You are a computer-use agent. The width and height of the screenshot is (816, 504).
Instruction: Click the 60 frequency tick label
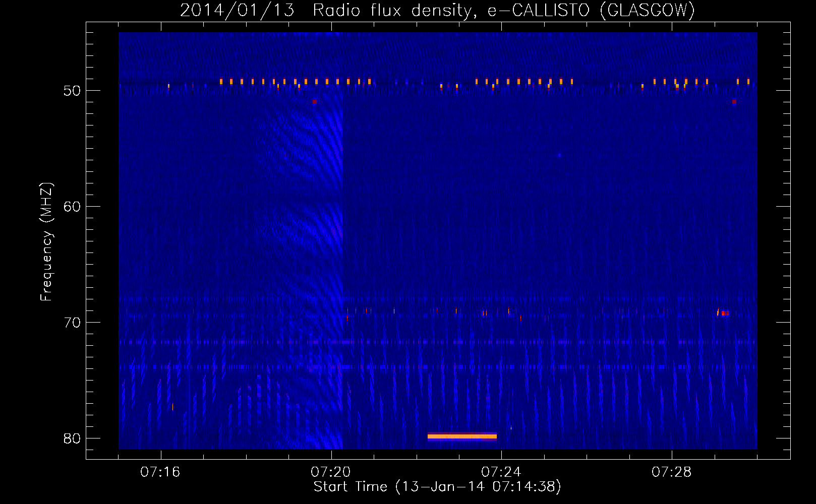(x=72, y=207)
